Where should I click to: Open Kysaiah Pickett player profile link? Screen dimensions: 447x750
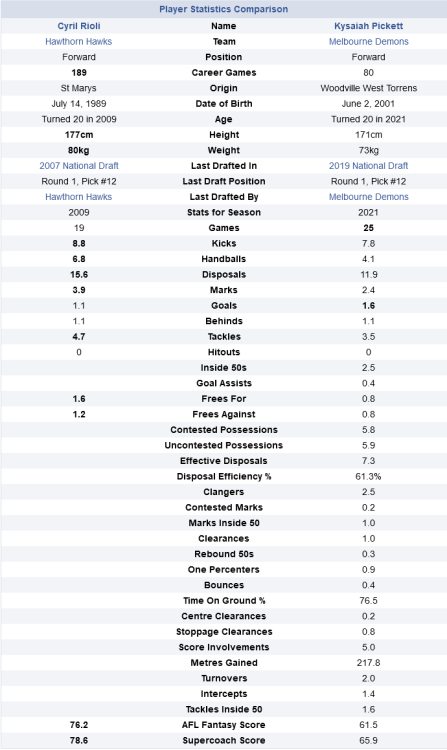click(368, 26)
